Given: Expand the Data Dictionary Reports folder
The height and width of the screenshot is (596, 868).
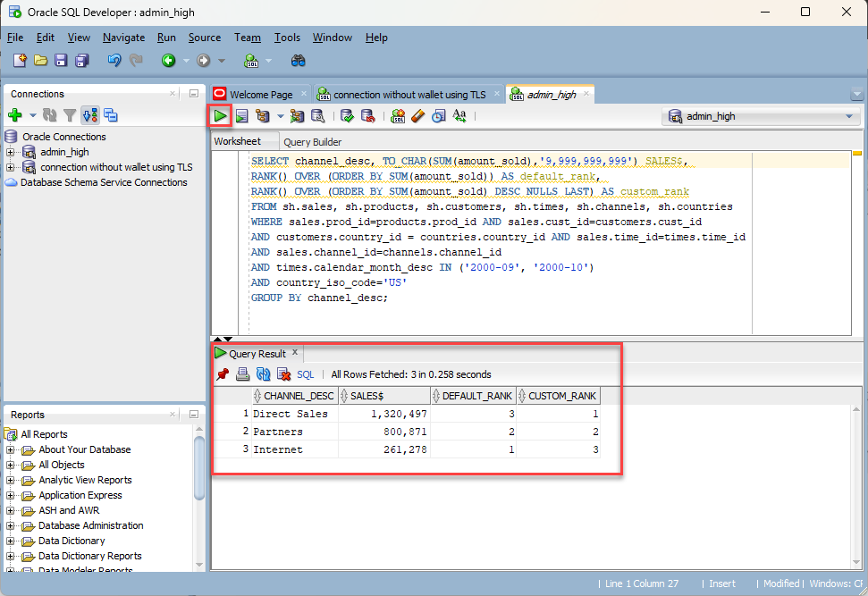Looking at the screenshot, I should [11, 556].
